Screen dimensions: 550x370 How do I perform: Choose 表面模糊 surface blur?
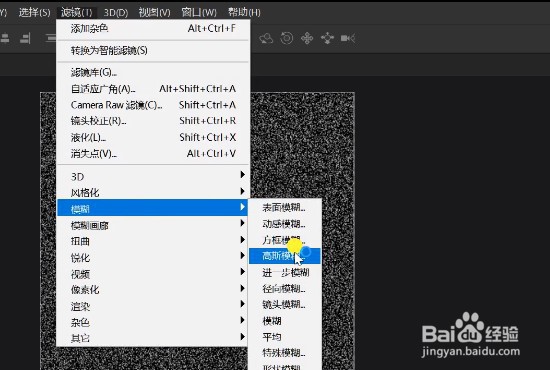(x=285, y=208)
